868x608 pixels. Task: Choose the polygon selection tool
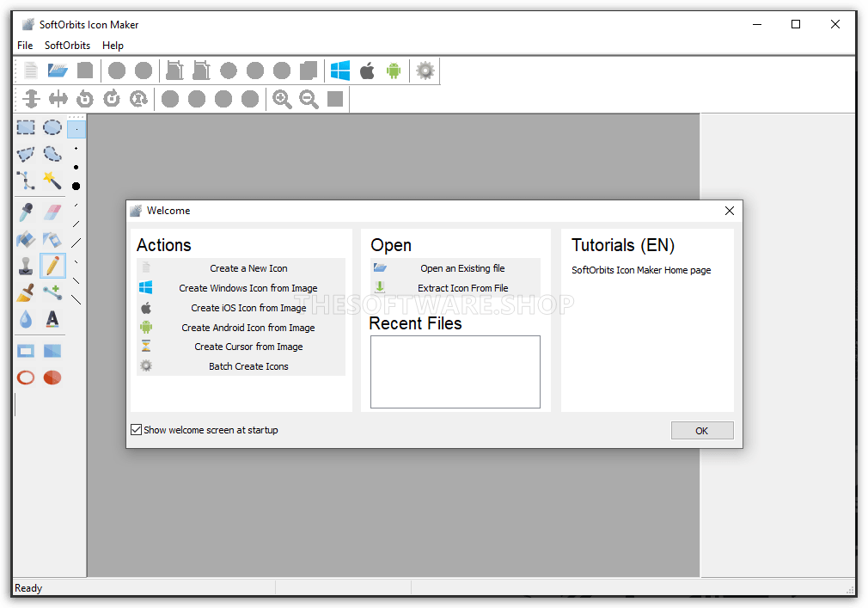(x=26, y=154)
